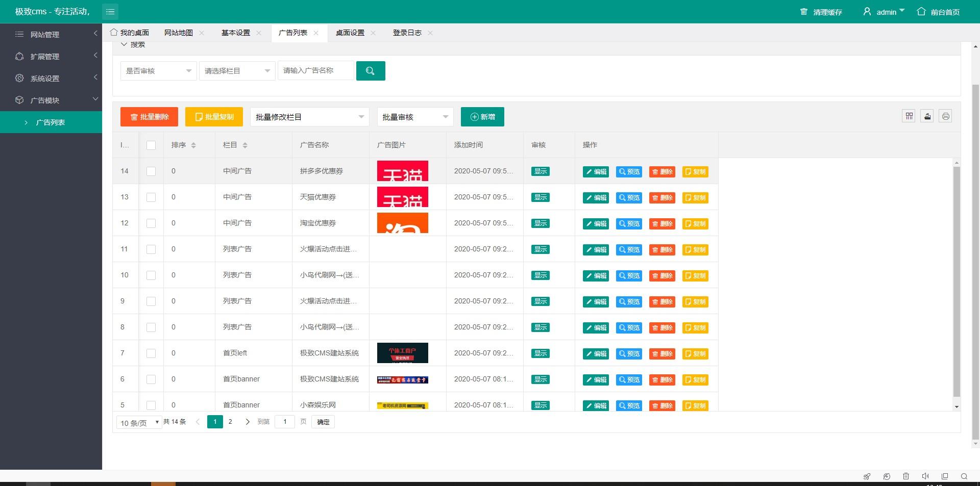Click the next page arrow

[248, 422]
